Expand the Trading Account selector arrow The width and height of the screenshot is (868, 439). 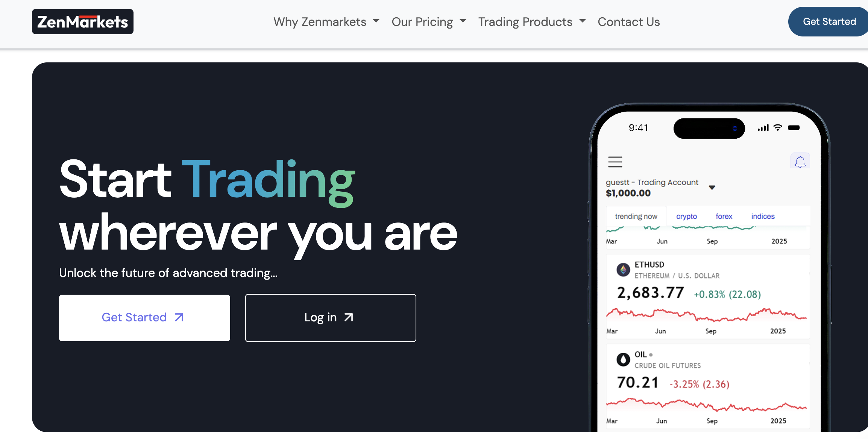pos(712,188)
